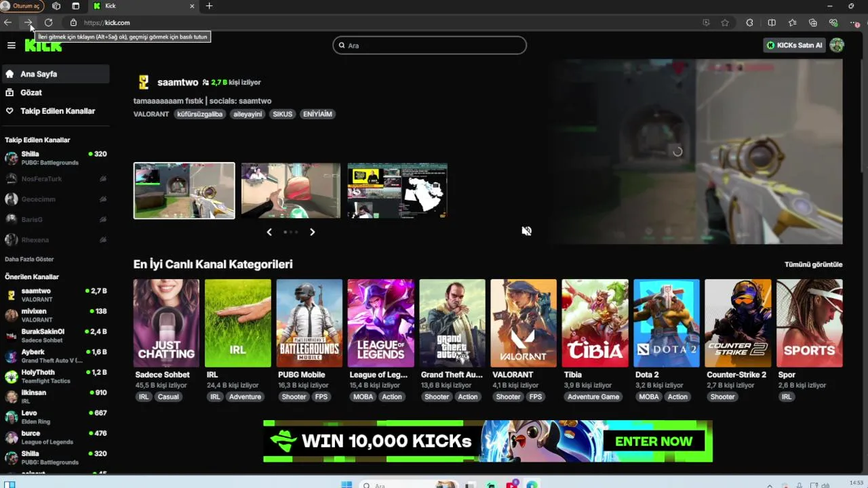The height and width of the screenshot is (488, 868).
Task: Open browser extensions puzzle icon
Action: coord(749,22)
